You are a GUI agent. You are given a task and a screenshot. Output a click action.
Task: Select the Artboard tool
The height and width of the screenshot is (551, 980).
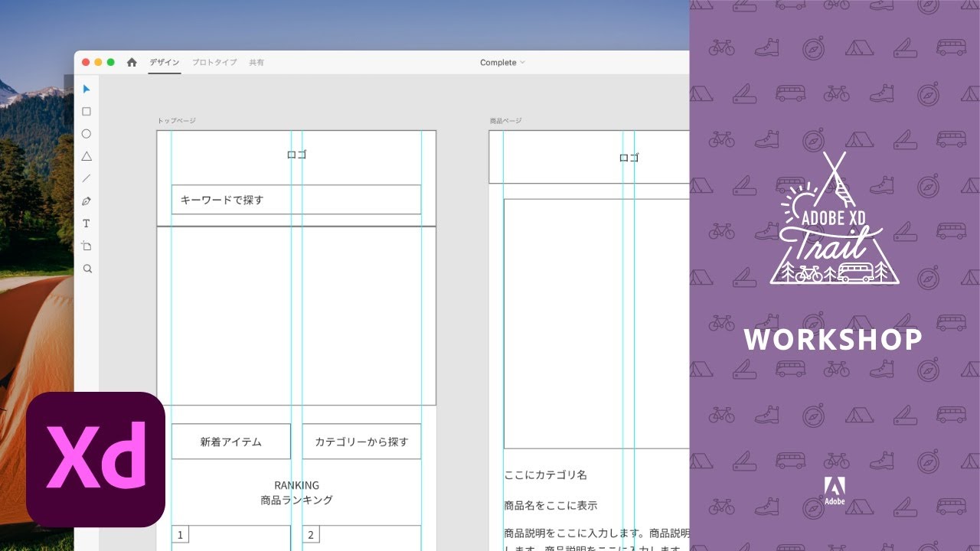pyautogui.click(x=87, y=246)
